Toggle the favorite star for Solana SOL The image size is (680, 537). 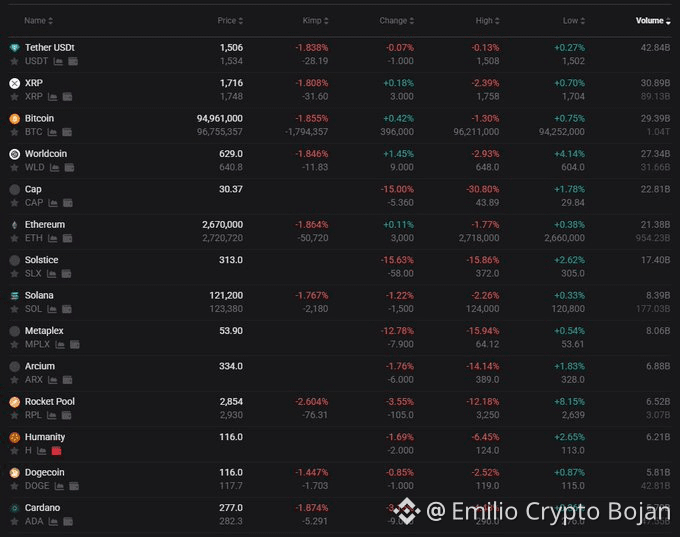pos(14,309)
